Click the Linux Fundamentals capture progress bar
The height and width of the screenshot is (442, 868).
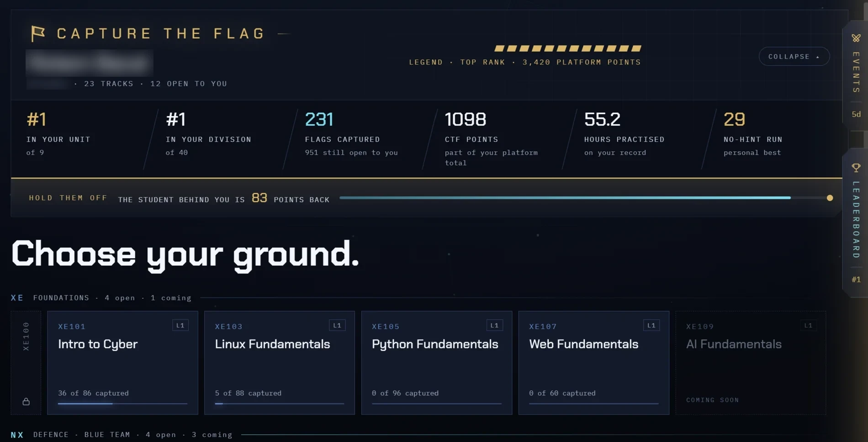[x=280, y=404]
